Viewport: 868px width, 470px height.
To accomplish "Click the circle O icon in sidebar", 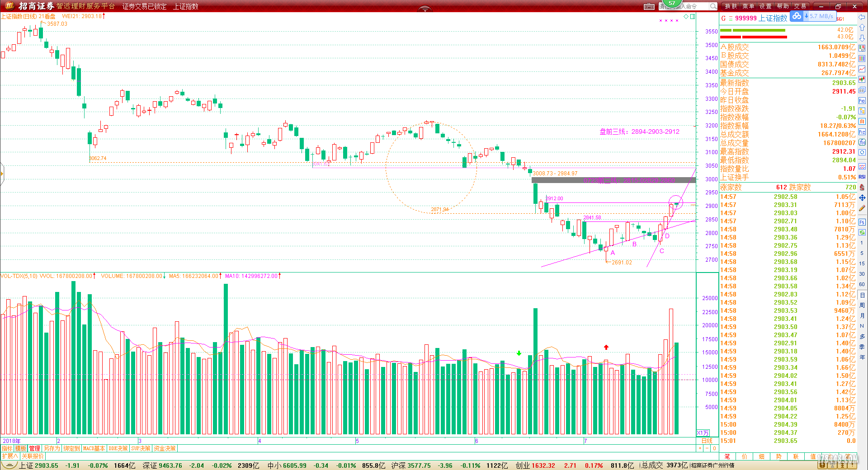I will (862, 152).
